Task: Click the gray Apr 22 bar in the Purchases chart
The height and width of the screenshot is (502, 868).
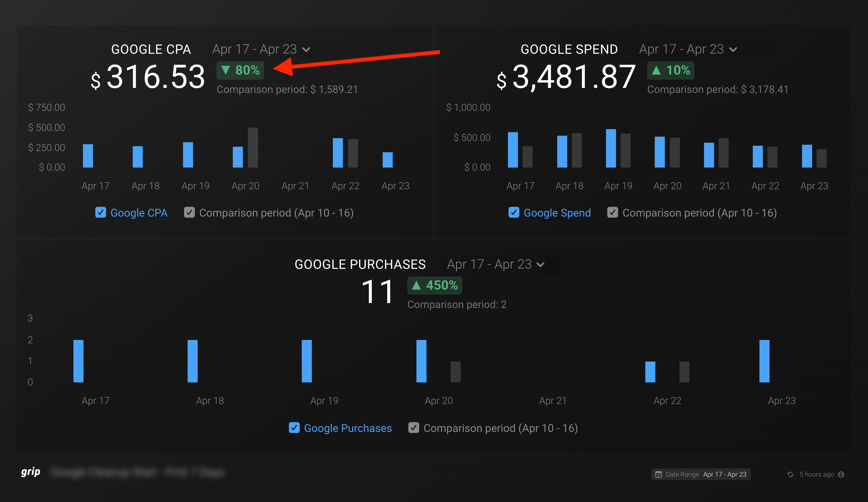Action: [x=684, y=372]
